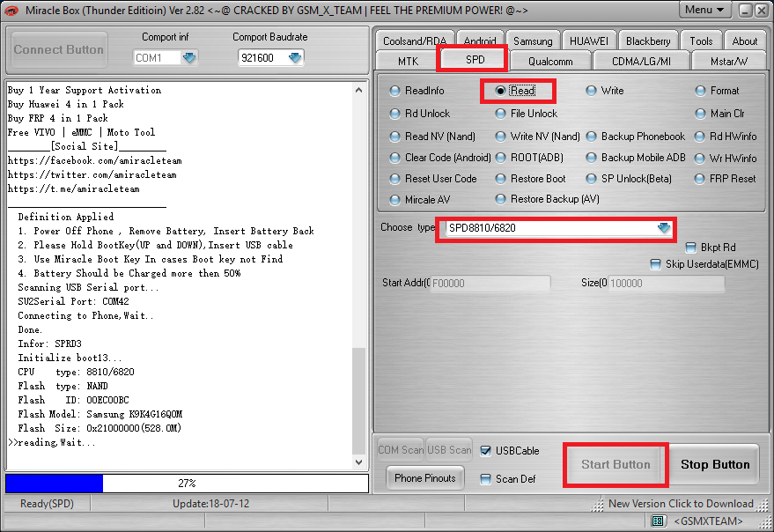
Task: Select the Rd HWinfo option
Action: point(726,137)
